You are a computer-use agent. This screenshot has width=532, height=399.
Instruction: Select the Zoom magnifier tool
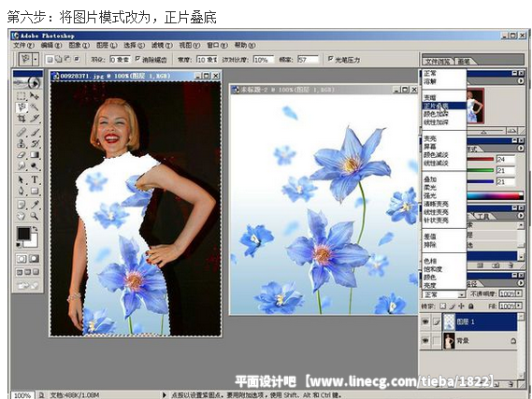coord(35,216)
